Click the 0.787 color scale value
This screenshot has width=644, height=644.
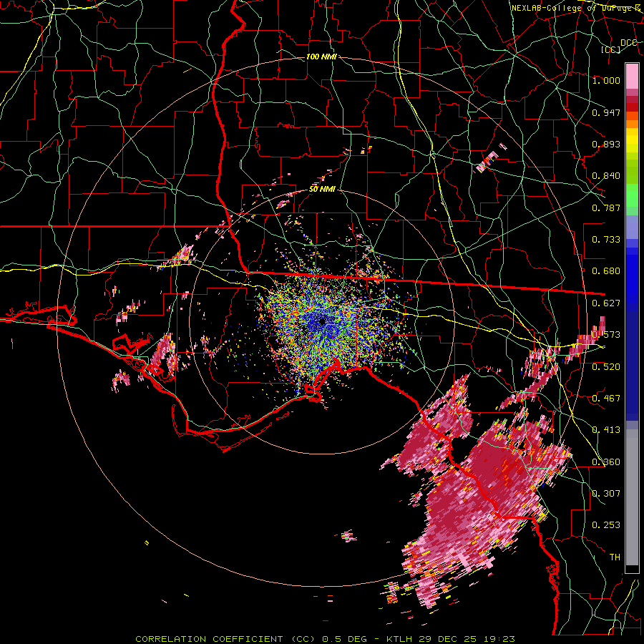click(606, 208)
